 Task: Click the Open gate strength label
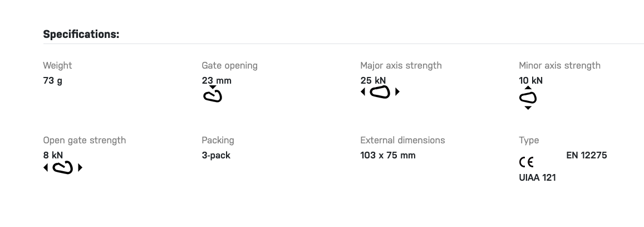pyautogui.click(x=84, y=140)
